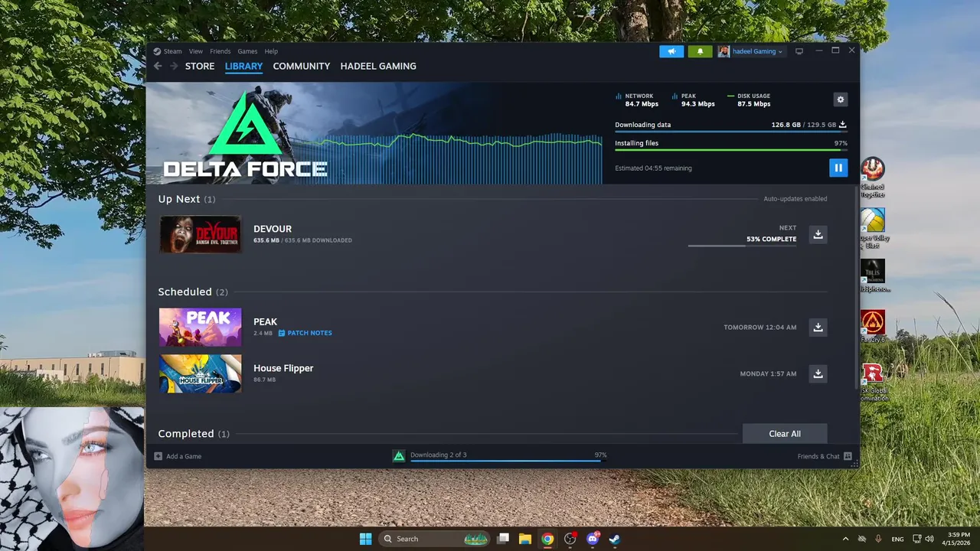Click the download icon beside 129.5 GB
This screenshot has width=980, height=551.
click(x=843, y=124)
